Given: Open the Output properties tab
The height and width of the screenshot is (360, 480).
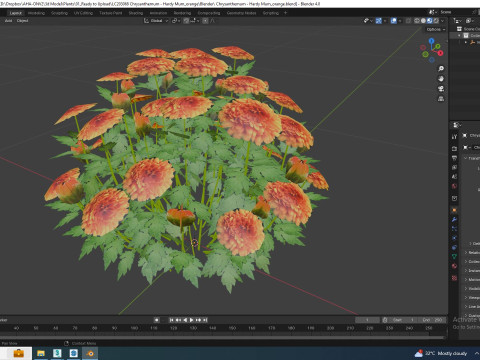Looking at the screenshot, I should click(454, 158).
